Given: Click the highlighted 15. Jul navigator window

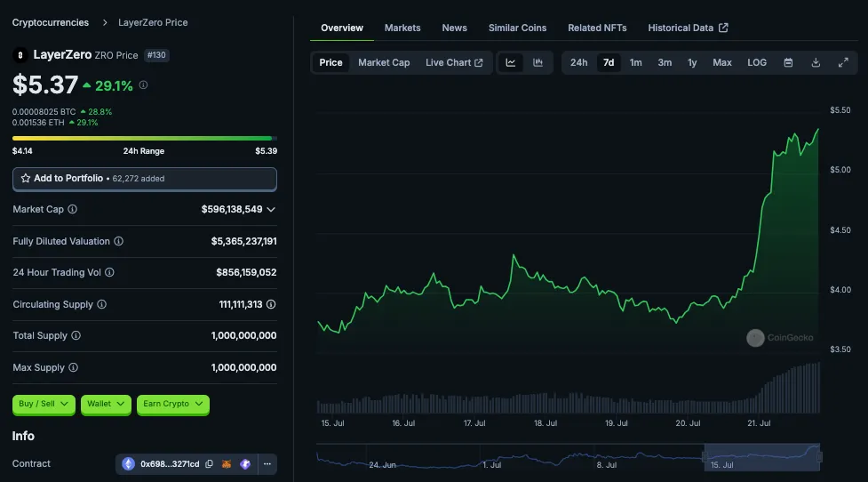Looking at the screenshot, I should (761, 457).
